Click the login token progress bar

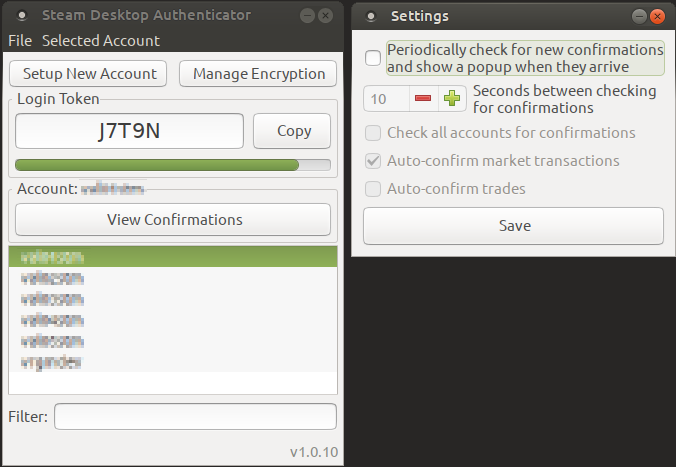coord(173,165)
